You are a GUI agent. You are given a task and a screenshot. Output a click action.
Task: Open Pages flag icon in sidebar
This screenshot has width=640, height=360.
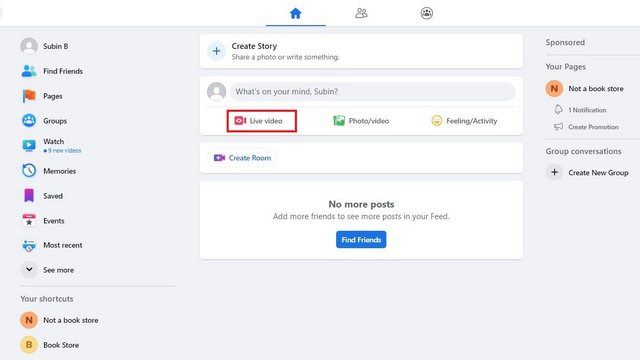29,96
